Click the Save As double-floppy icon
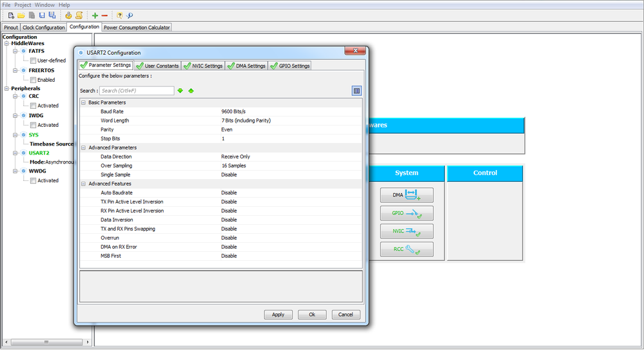The height and width of the screenshot is (351, 644). 52,15
